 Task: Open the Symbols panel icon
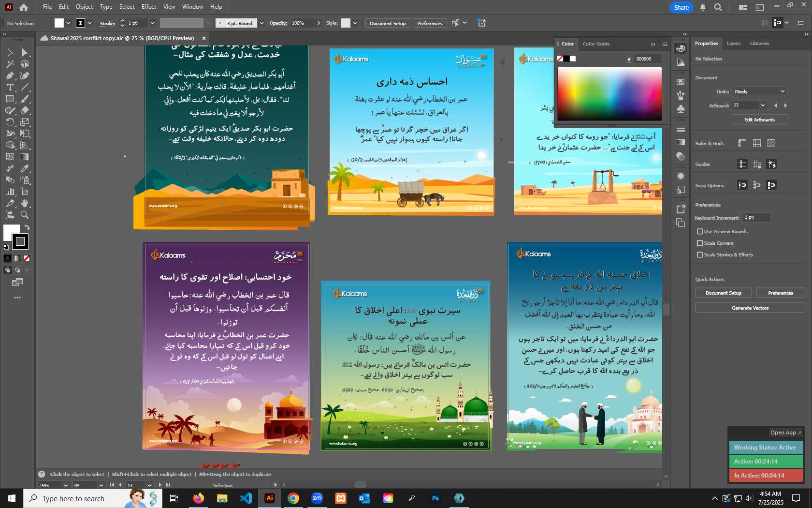tap(681, 109)
